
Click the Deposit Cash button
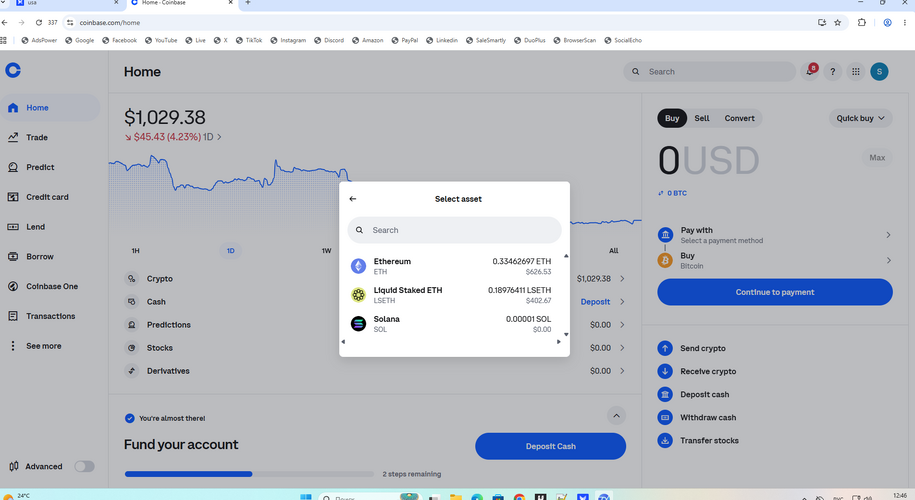point(550,446)
